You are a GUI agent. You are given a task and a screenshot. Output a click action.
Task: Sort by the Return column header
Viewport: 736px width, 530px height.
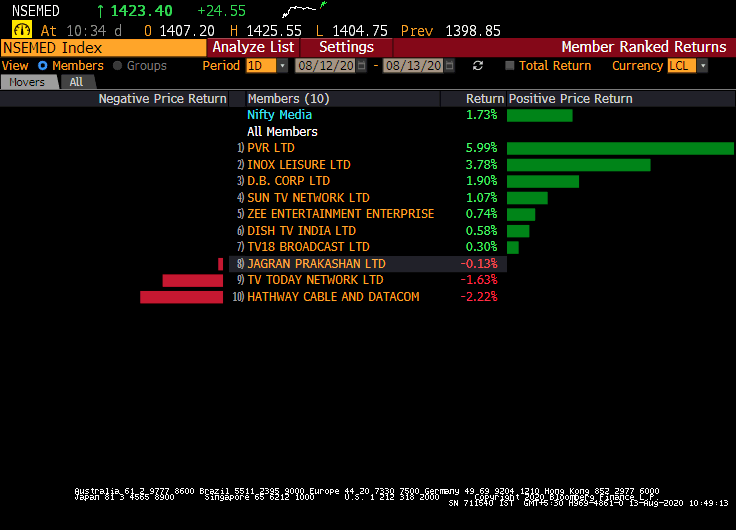(x=485, y=99)
